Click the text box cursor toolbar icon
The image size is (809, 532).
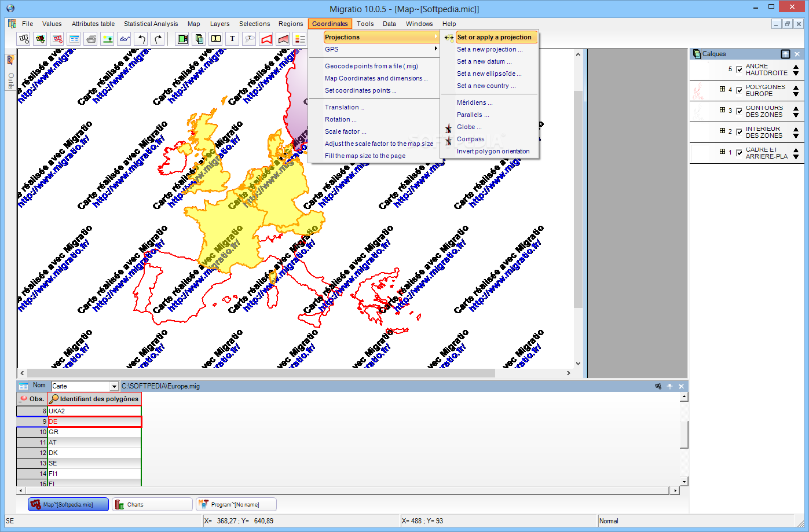pyautogui.click(x=216, y=39)
